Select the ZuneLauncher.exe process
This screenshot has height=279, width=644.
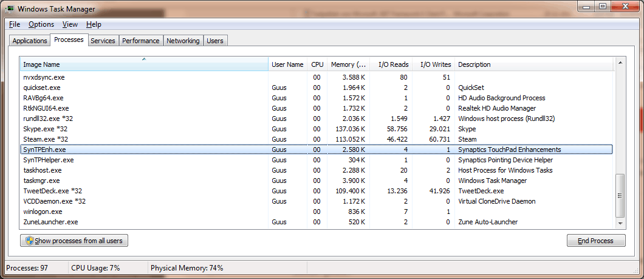317,222
